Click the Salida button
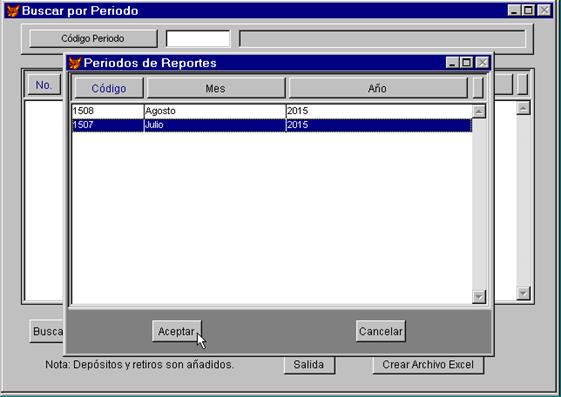The height and width of the screenshot is (397, 561). (309, 365)
